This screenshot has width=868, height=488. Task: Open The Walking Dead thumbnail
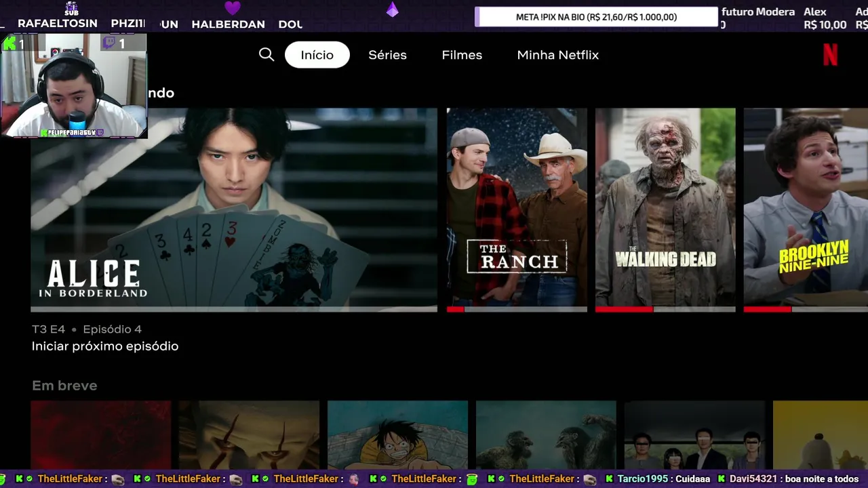click(x=665, y=209)
